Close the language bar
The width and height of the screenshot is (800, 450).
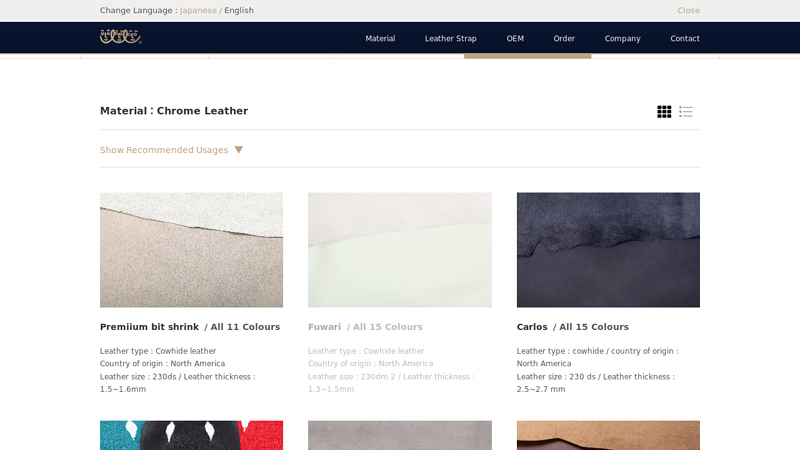click(688, 11)
